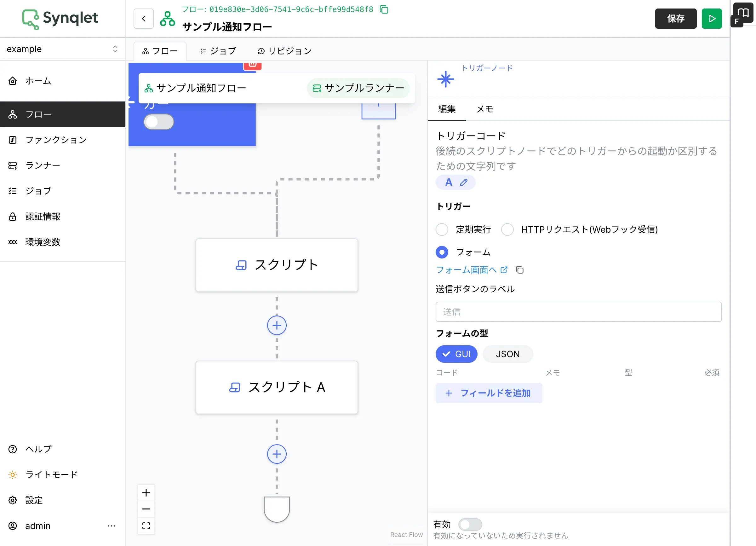The height and width of the screenshot is (546, 756).
Task: Open the React Flow attribution link
Action: tap(406, 535)
